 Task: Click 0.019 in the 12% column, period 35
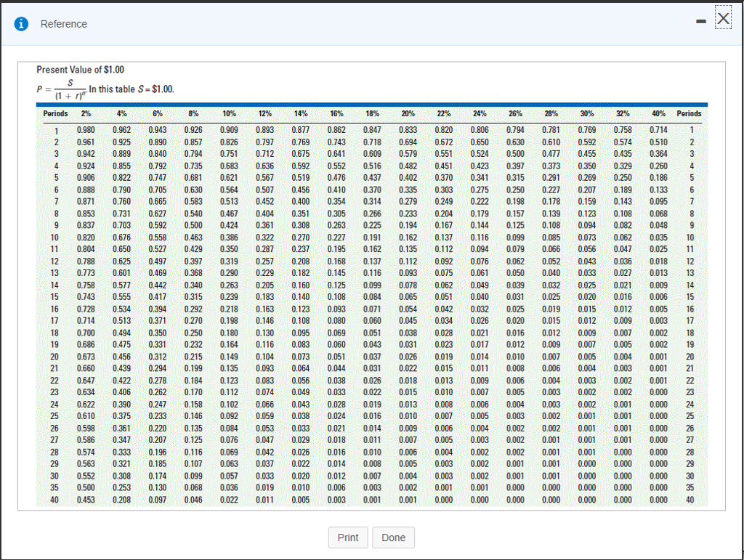tap(264, 487)
